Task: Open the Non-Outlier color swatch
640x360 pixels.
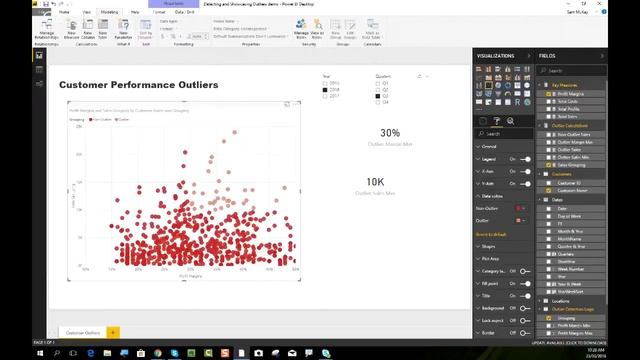Action: tap(520, 209)
